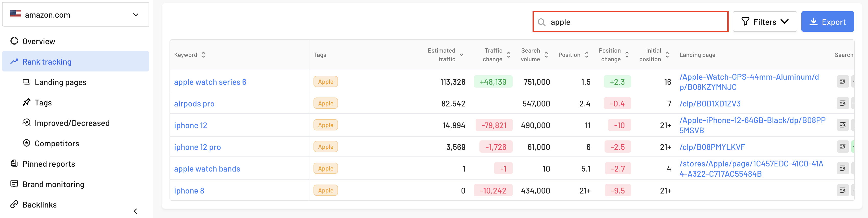Screen dimensions: 868x218
Task: Open keyword apple watch bands
Action: click(x=207, y=169)
